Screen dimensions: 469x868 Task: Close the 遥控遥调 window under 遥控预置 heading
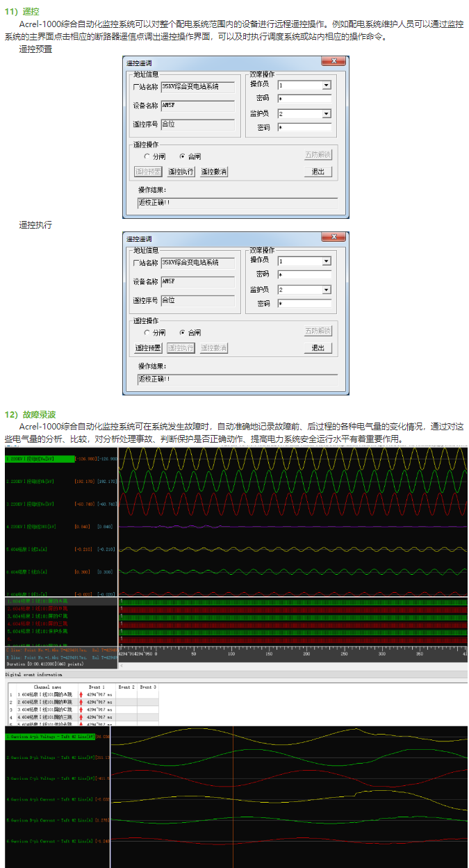pyautogui.click(x=335, y=62)
